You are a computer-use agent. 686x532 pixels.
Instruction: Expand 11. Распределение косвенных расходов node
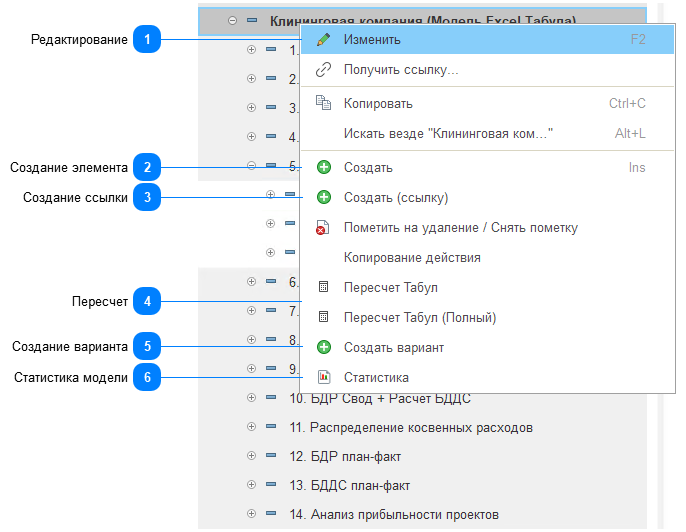tap(251, 426)
